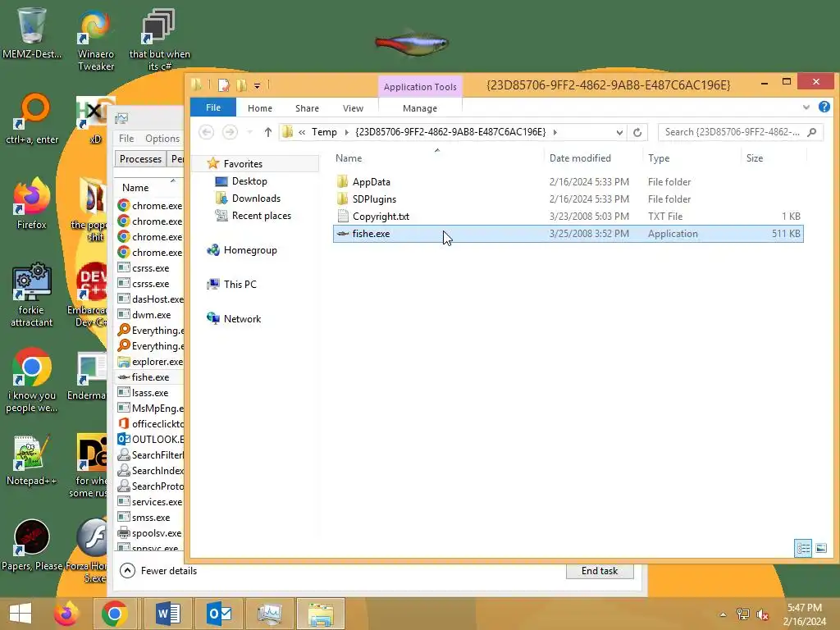Open 'that but when its c#' desktop shortcut
The height and width of the screenshot is (630, 840).
tap(160, 40)
